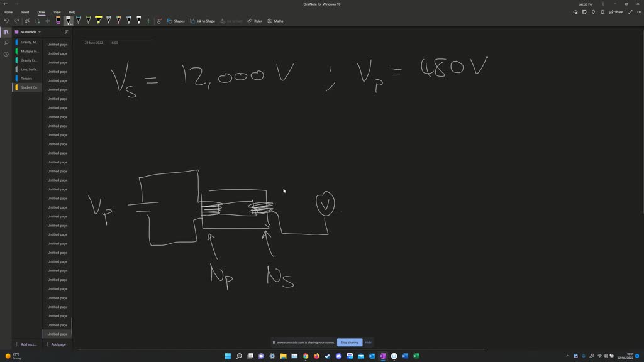
Task: Click the Redo icon
Action: click(17, 21)
